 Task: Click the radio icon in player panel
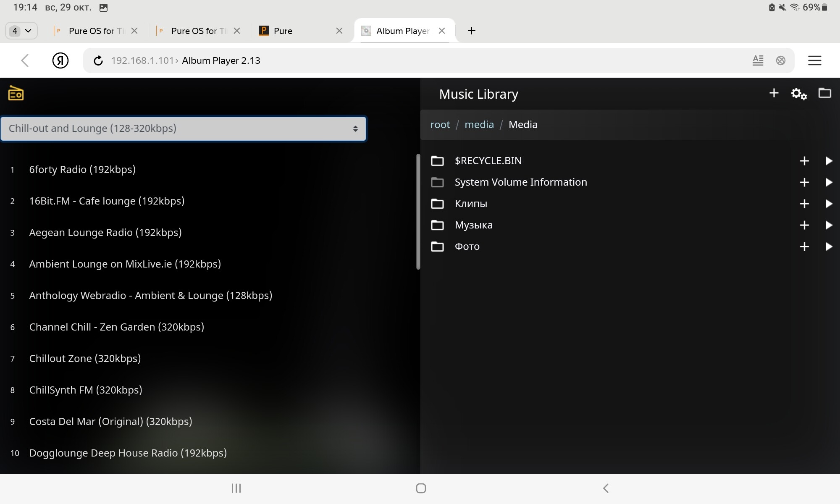pos(16,93)
